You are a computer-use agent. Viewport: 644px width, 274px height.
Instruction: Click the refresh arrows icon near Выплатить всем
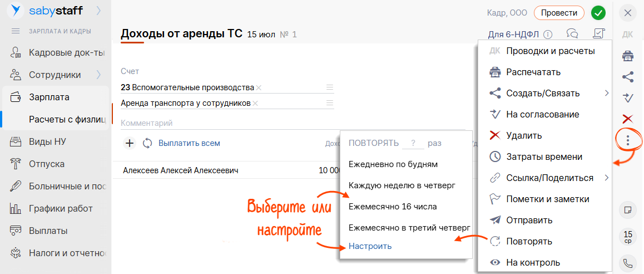click(x=147, y=143)
